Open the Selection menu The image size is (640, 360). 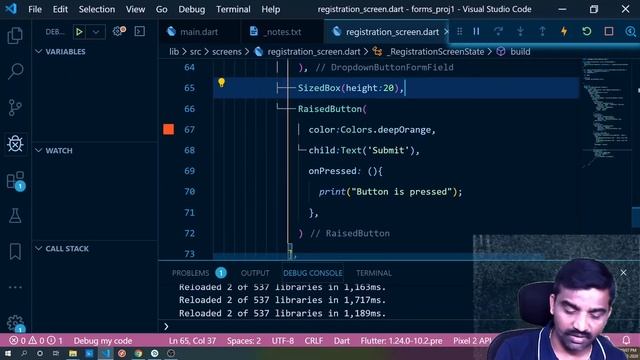(x=97, y=9)
